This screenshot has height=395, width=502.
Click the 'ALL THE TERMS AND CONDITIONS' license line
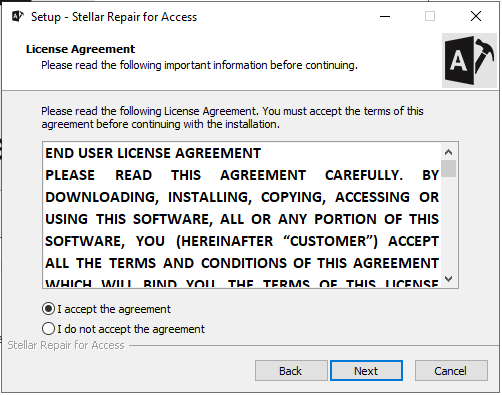[x=242, y=263]
